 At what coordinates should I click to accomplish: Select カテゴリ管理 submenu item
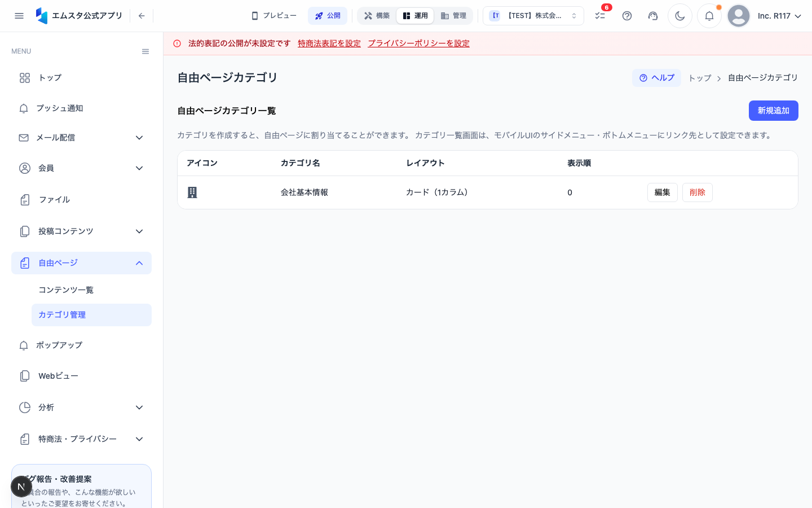click(x=91, y=315)
